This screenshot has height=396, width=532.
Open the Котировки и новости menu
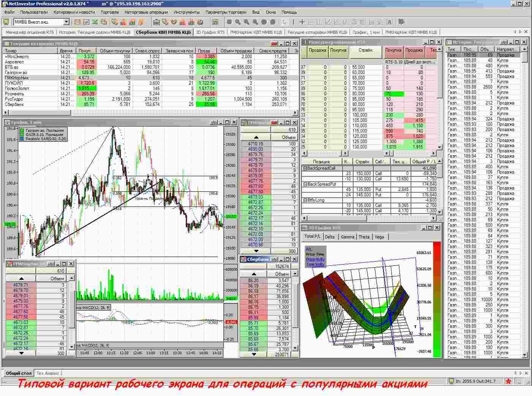coord(74,12)
